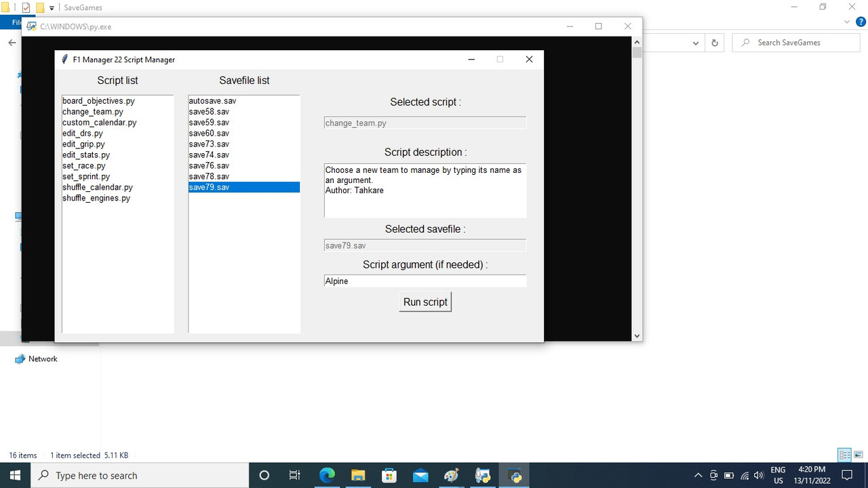Click the refresh button beside the search box

pyautogui.click(x=715, y=42)
